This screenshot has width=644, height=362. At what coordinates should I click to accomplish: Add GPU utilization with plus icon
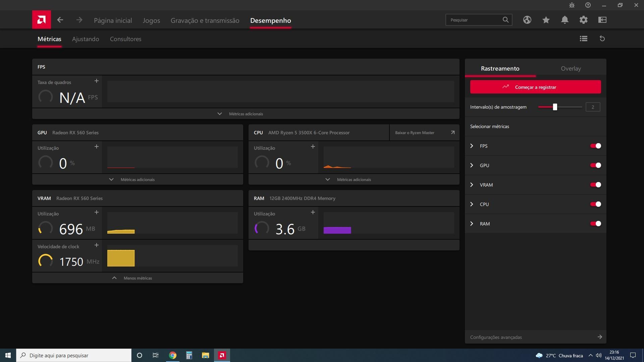97,146
